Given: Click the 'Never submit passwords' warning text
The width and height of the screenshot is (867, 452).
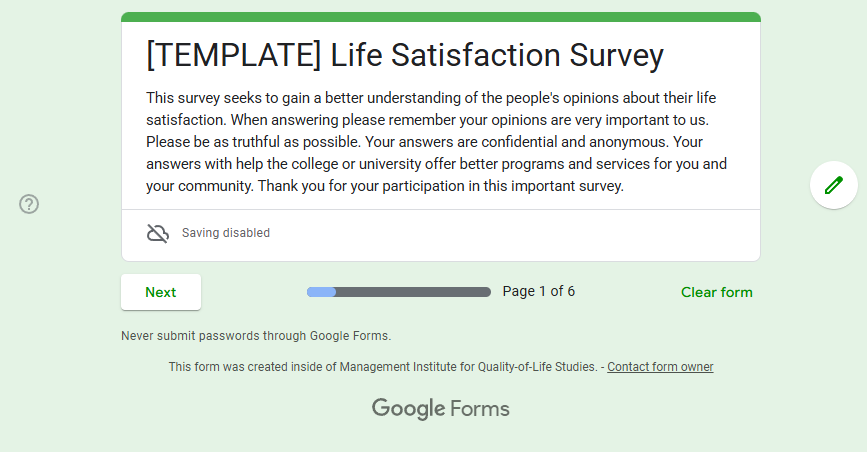Looking at the screenshot, I should (x=256, y=336).
